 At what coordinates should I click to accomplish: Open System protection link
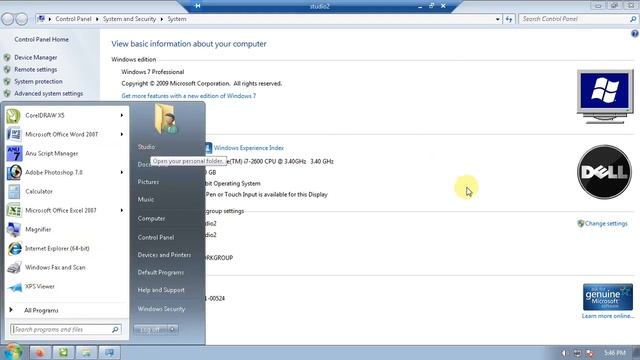pyautogui.click(x=38, y=81)
